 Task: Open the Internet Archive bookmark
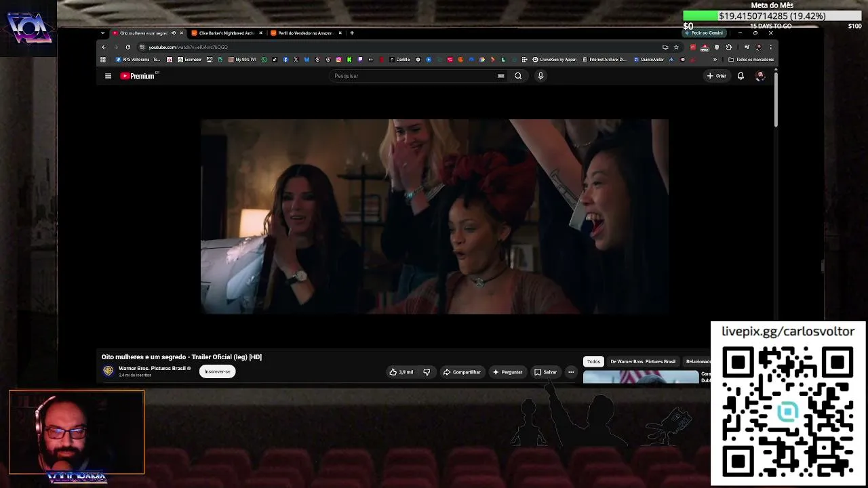[605, 60]
